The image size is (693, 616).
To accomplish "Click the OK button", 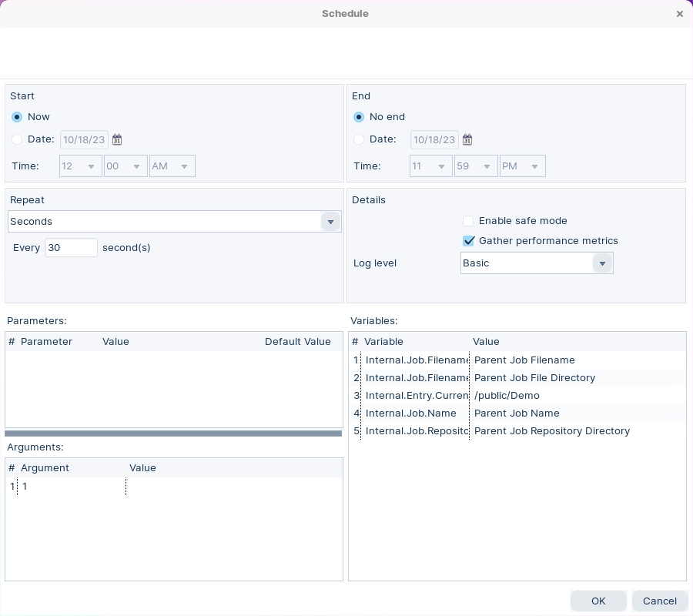I will (598, 601).
